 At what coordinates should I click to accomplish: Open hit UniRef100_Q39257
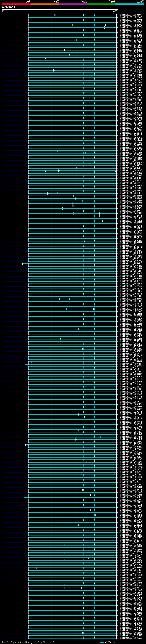[131, 22]
